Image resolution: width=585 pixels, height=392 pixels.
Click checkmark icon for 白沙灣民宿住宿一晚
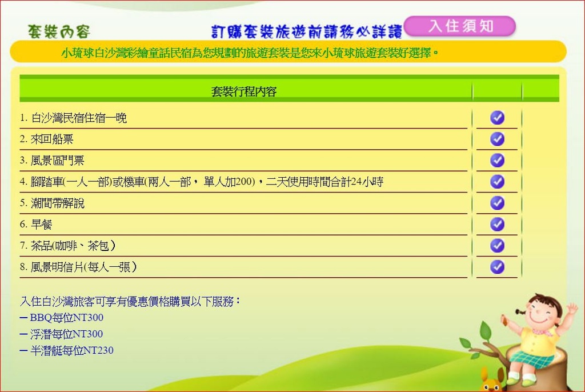497,118
